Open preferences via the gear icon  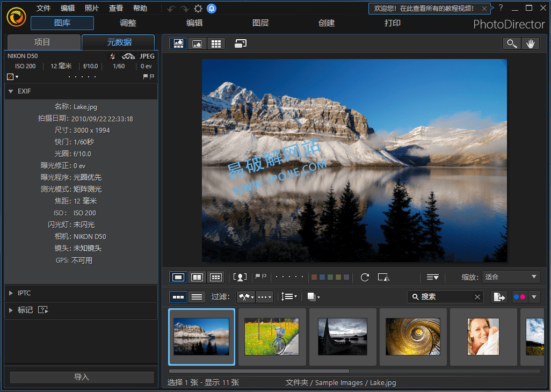pos(198,9)
